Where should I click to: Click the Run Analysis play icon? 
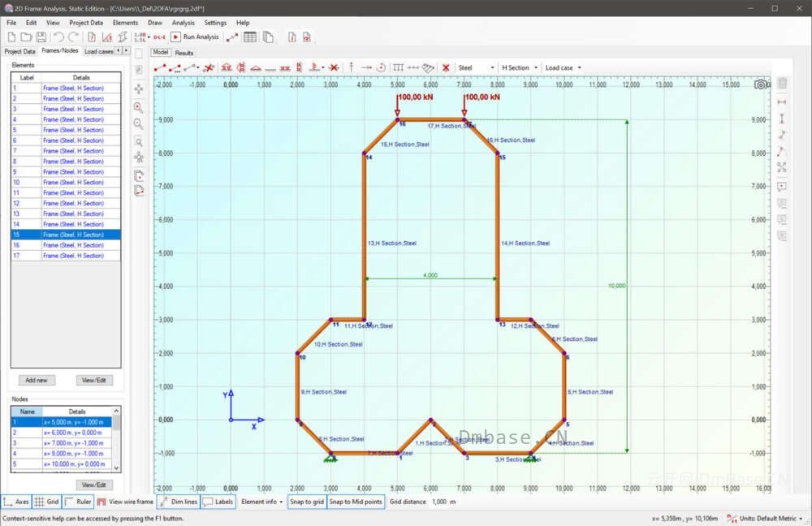click(x=175, y=37)
